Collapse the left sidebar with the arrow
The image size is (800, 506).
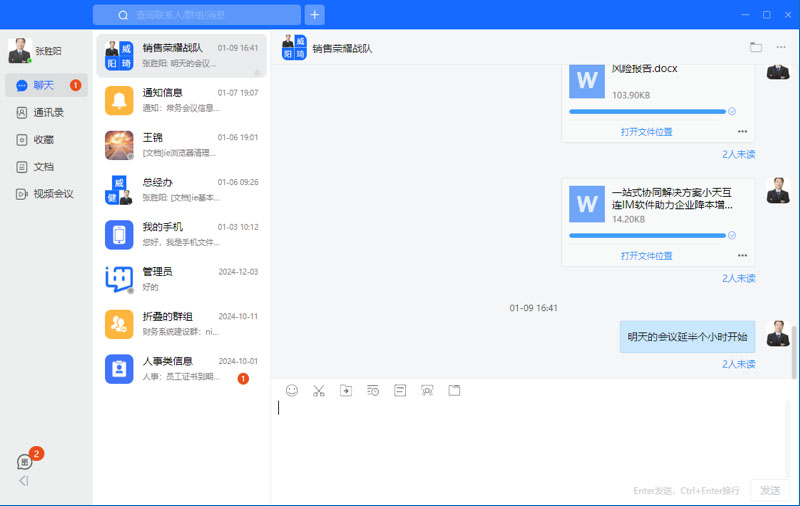pyautogui.click(x=24, y=481)
